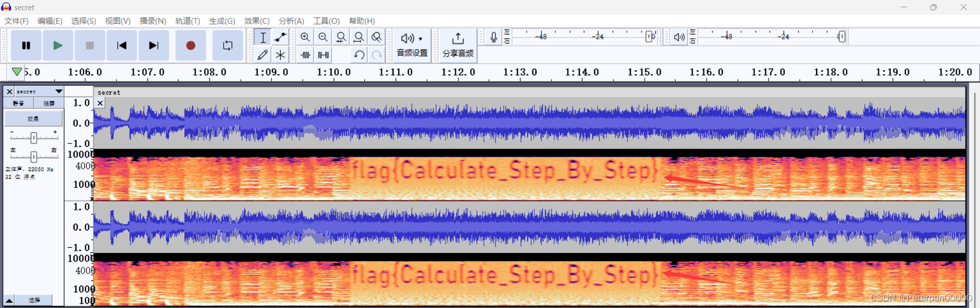Select the Envelope tool
The image size is (980, 308).
tap(280, 37)
